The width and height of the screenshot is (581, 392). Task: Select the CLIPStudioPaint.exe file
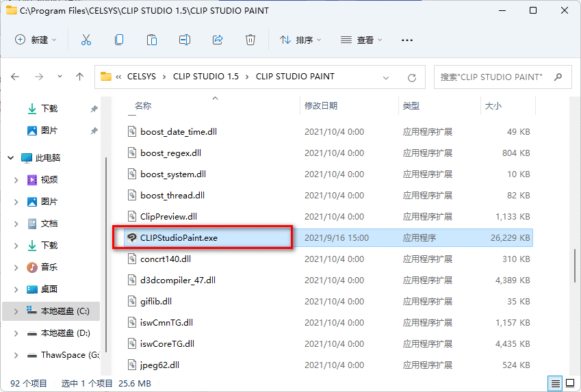(x=179, y=238)
